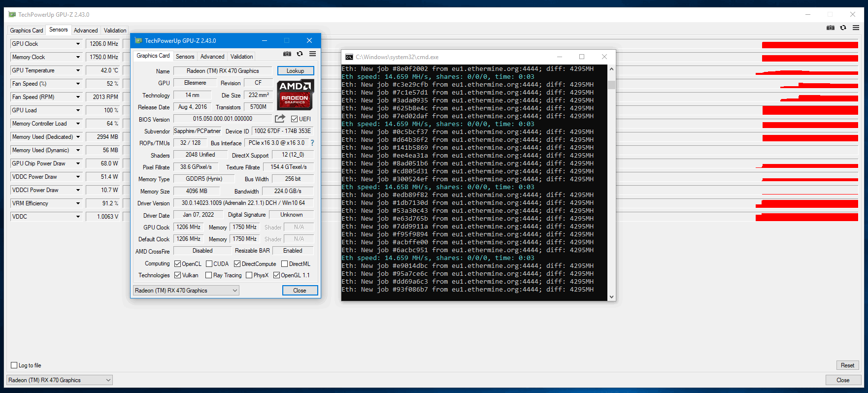Click the background GPU-Z window title icon
This screenshot has width=868, height=393.
pyautogui.click(x=12, y=15)
